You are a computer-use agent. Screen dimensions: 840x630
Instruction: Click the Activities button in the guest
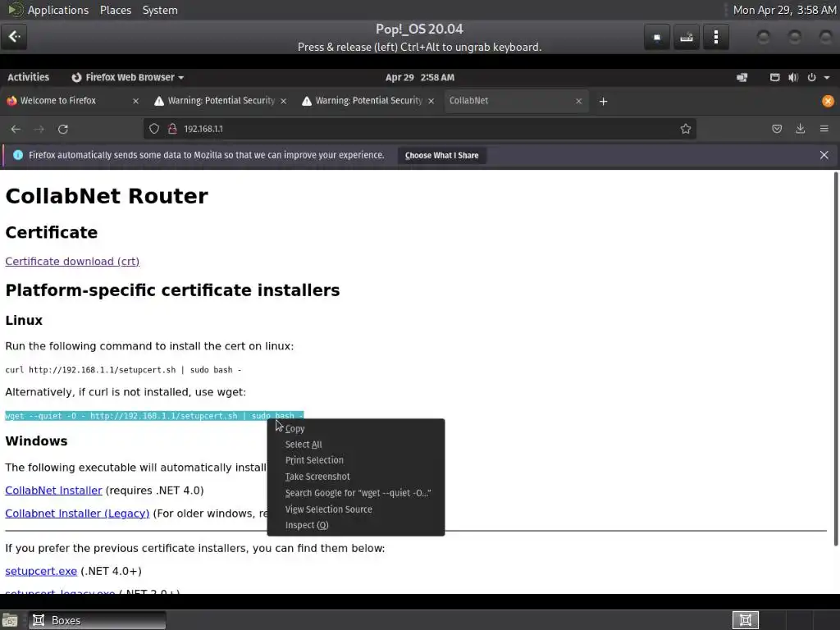pos(29,78)
